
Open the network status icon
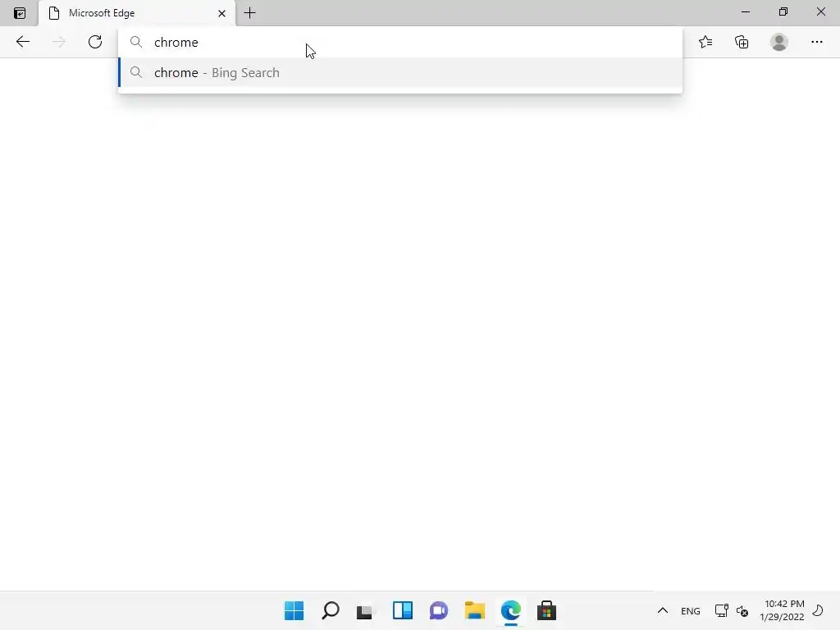pyautogui.click(x=722, y=610)
